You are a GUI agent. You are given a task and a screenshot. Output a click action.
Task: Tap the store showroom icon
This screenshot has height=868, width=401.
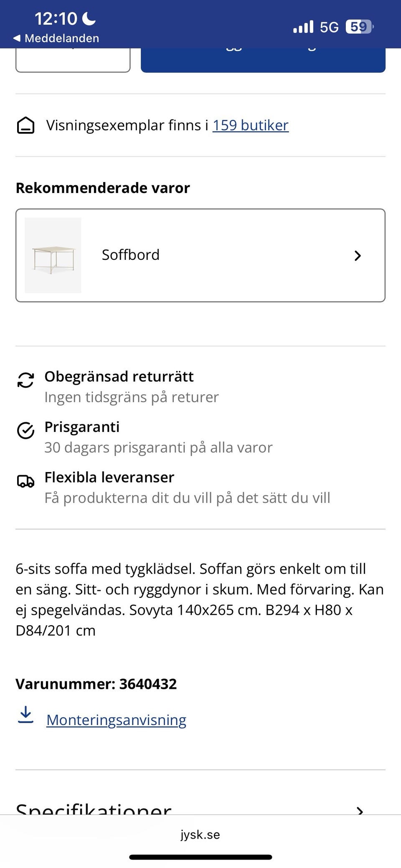[x=25, y=125]
